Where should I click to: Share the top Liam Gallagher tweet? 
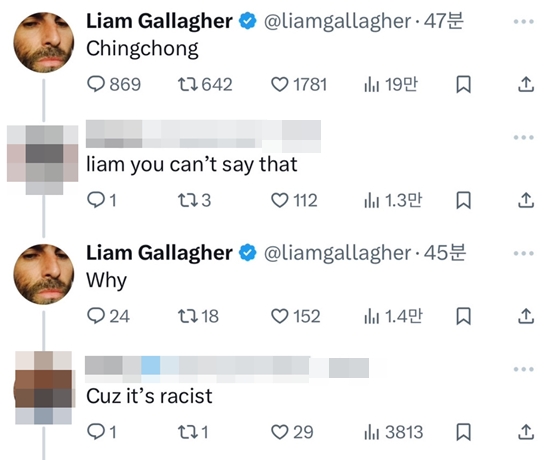[x=526, y=85]
